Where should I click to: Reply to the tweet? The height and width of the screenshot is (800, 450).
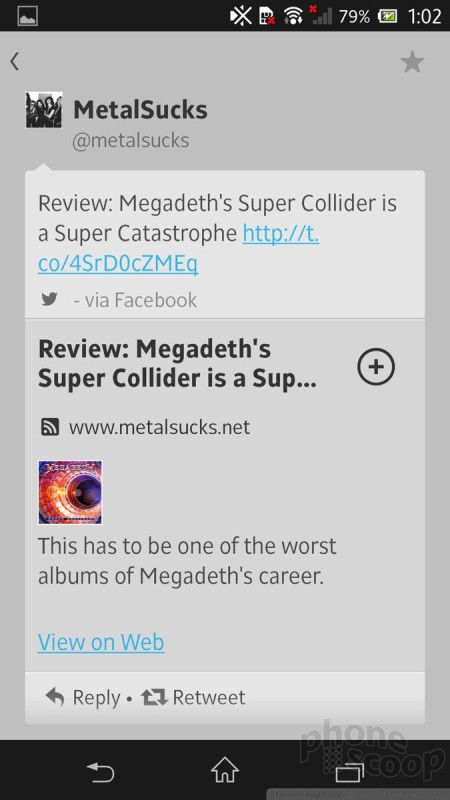click(x=83, y=697)
